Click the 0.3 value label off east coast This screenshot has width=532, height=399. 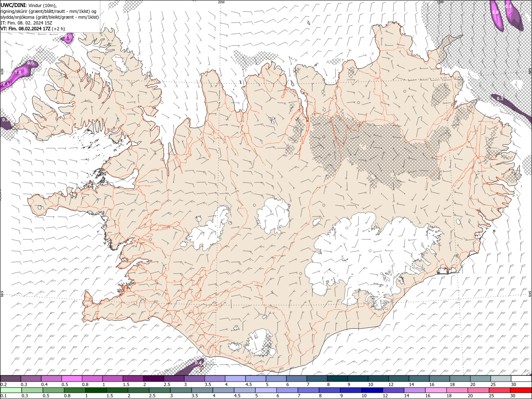(500, 99)
